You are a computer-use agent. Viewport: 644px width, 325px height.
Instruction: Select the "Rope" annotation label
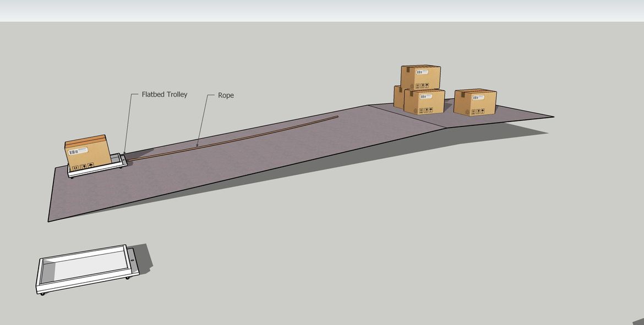tap(226, 96)
